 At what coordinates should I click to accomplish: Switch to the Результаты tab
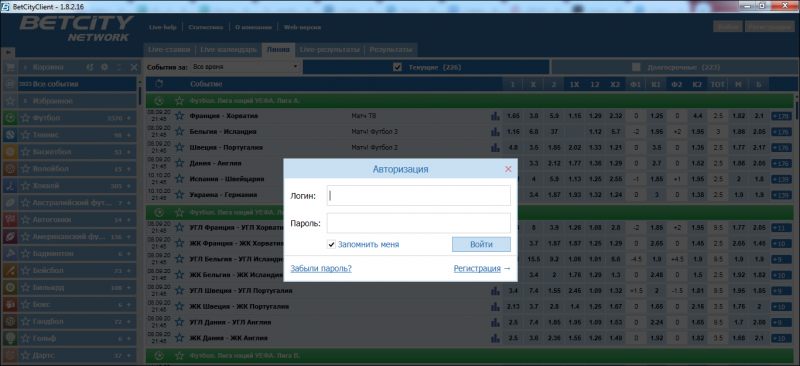(391, 50)
